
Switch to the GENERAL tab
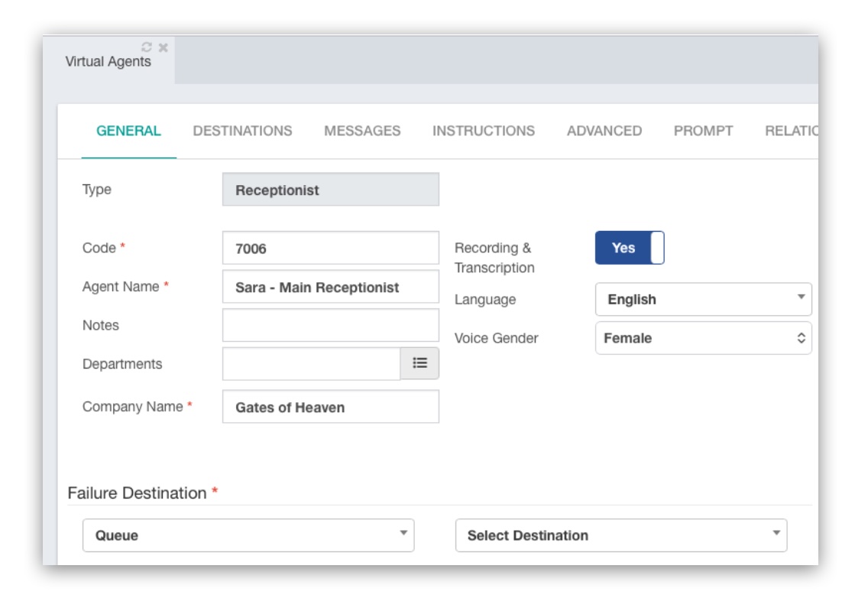[128, 131]
